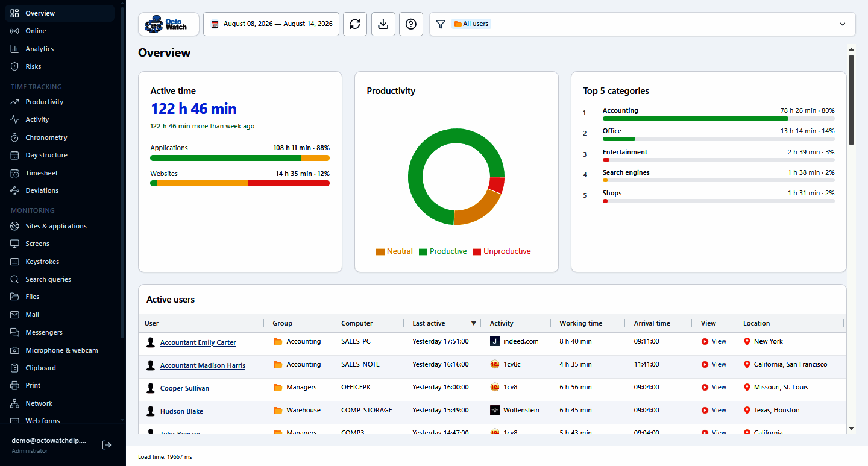This screenshot has height=466, width=868.
Task: Sort by the Last active column arrow
Action: 473,323
